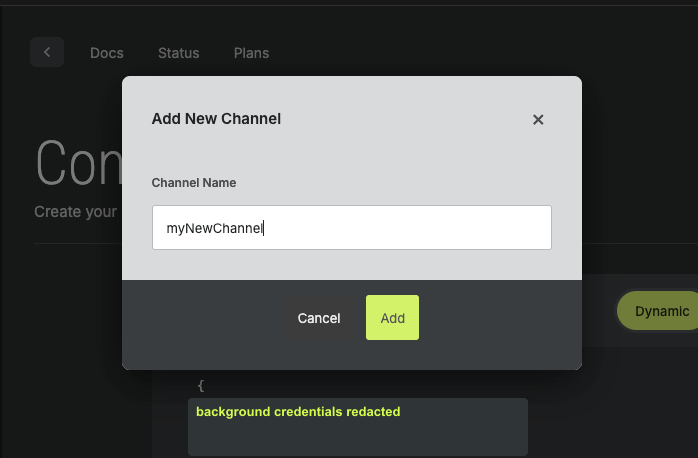Open the Docs link

pos(107,53)
